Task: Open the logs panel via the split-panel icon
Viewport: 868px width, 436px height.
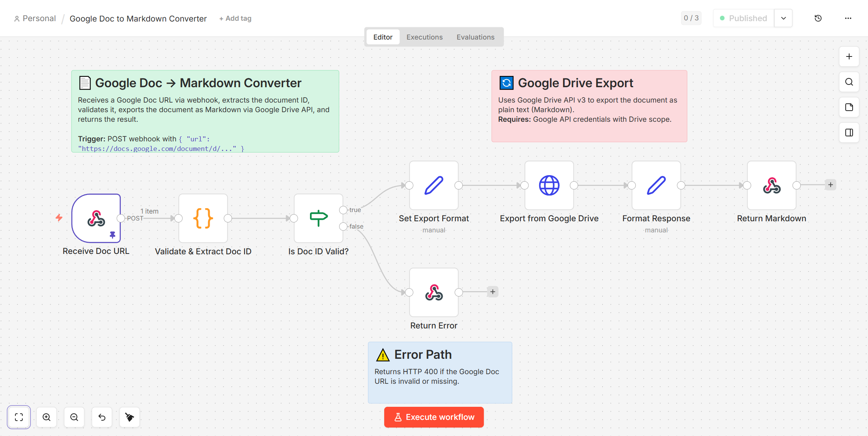Action: (x=849, y=133)
